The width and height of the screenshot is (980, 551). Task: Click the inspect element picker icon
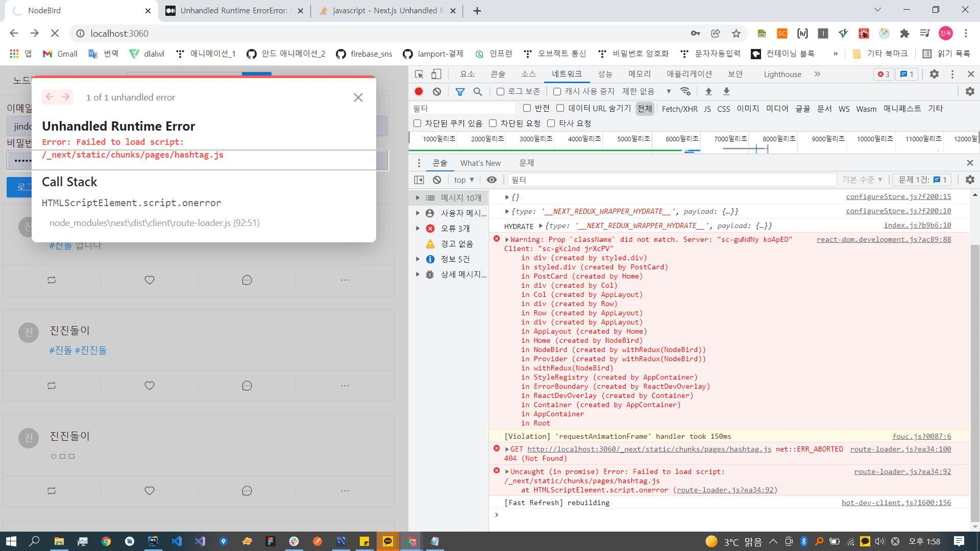[x=419, y=74]
